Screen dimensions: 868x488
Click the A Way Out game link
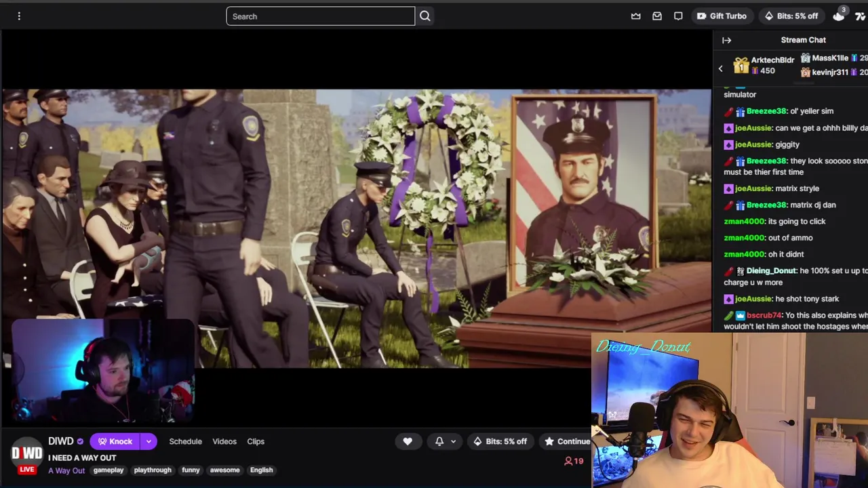click(66, 470)
